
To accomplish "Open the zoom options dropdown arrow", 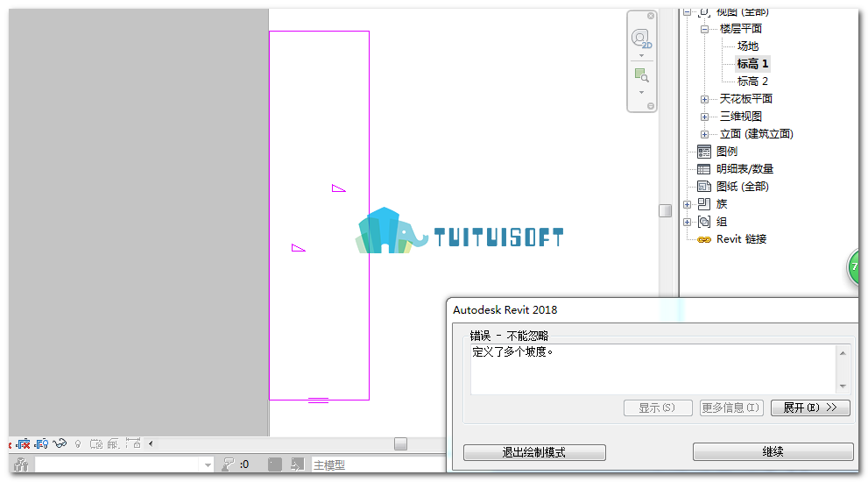I will point(642,93).
